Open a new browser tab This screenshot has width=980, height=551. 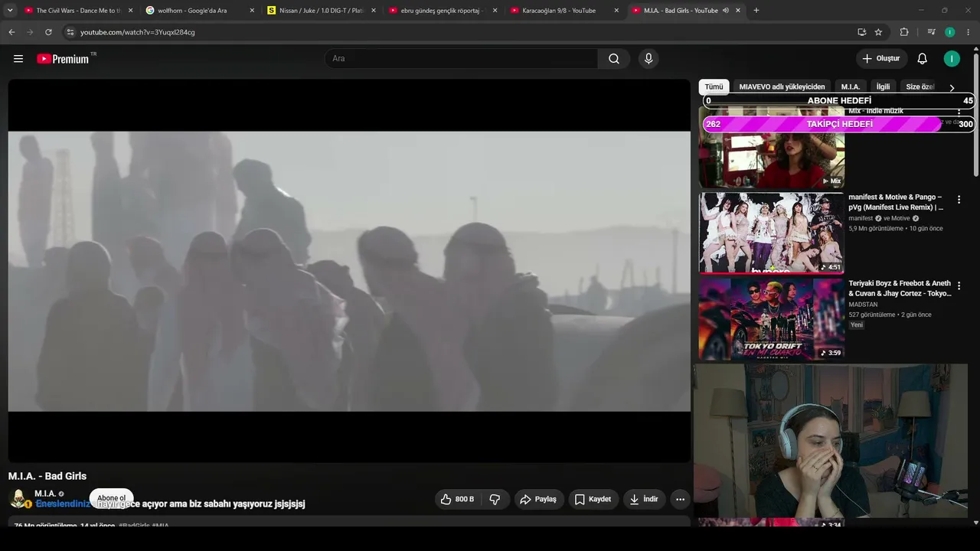point(756,11)
